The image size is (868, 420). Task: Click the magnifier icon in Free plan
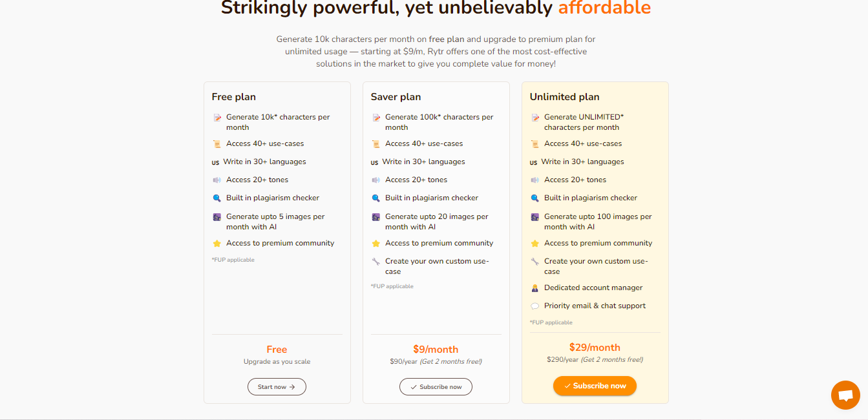coord(217,198)
